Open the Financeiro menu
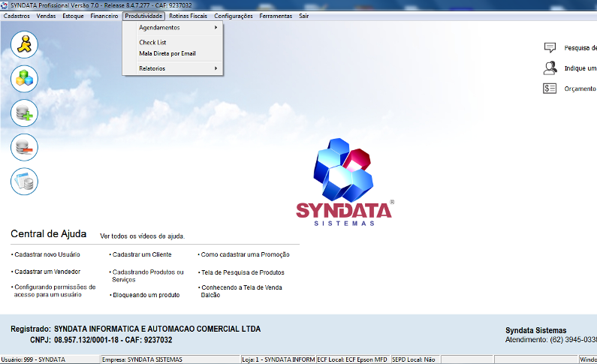The height and width of the screenshot is (364, 597). pos(104,16)
